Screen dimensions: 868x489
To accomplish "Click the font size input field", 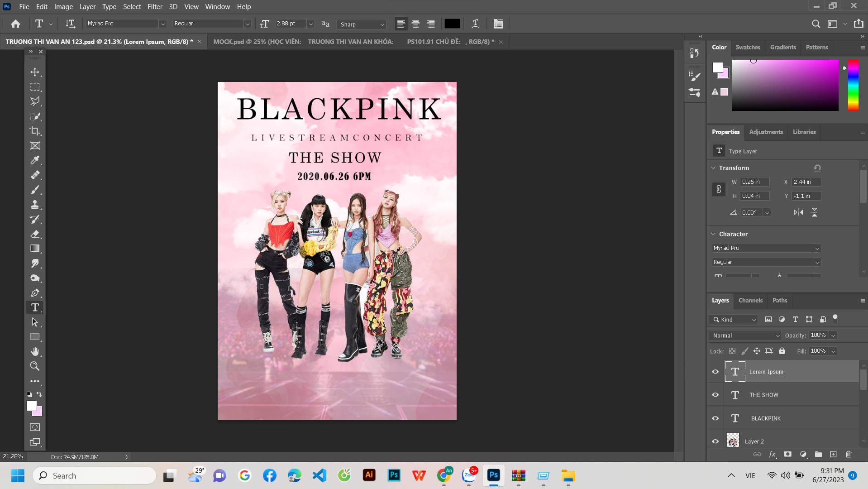I will pyautogui.click(x=291, y=24).
